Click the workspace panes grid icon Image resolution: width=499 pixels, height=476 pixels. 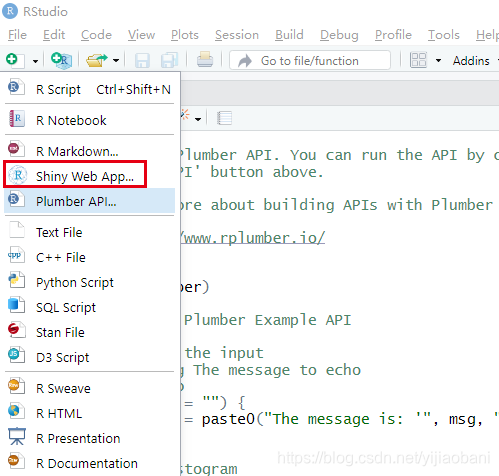coord(418,60)
